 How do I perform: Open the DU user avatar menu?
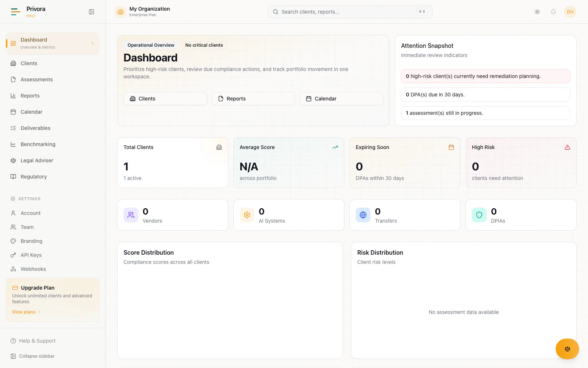[x=570, y=12]
